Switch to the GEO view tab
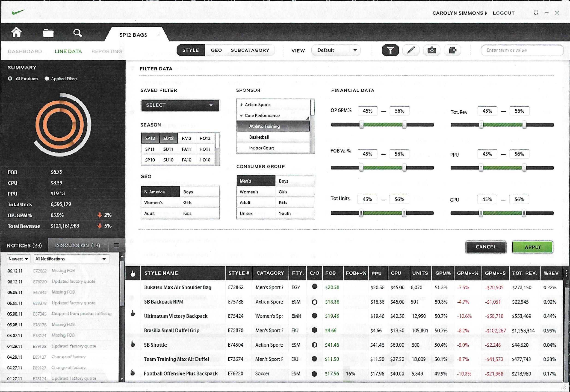This screenshot has height=392, width=570. coord(216,50)
